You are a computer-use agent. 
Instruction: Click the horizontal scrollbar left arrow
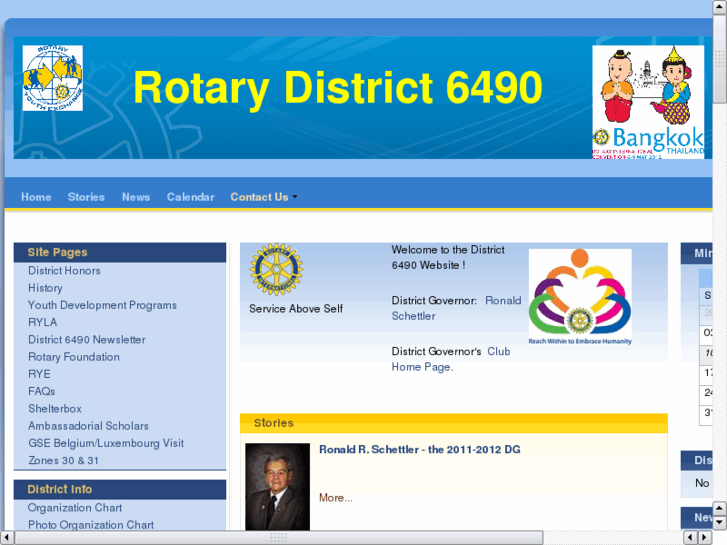(x=6, y=538)
